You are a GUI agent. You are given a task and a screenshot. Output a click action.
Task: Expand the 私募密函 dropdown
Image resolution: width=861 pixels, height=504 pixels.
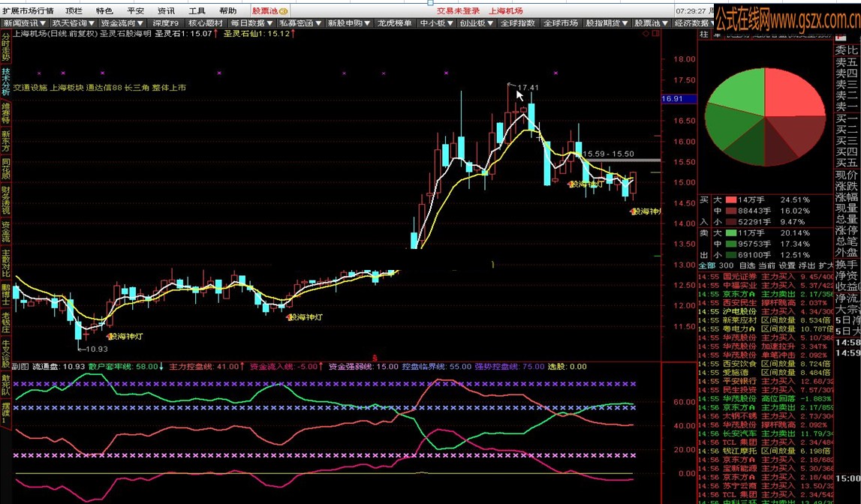300,23
